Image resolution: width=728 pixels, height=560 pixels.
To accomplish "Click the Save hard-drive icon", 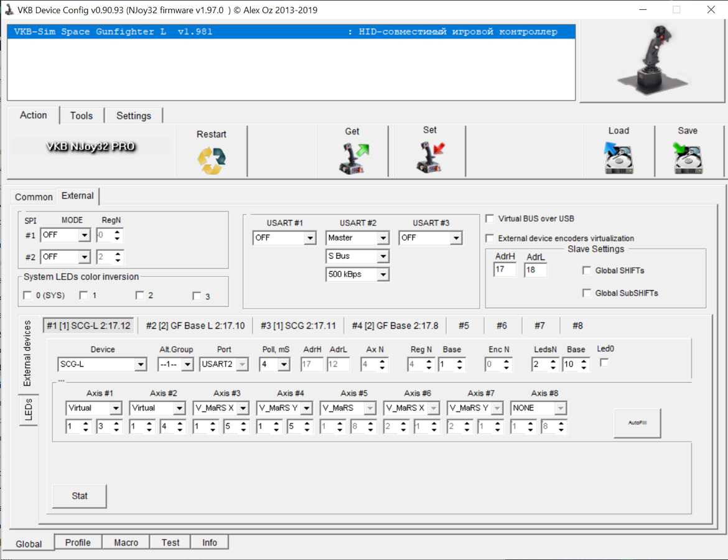I will tap(688, 158).
